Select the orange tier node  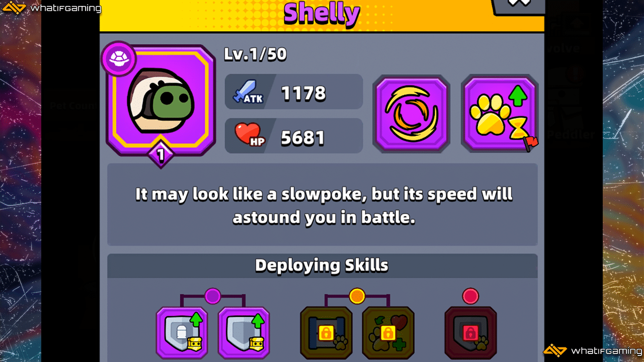357,296
